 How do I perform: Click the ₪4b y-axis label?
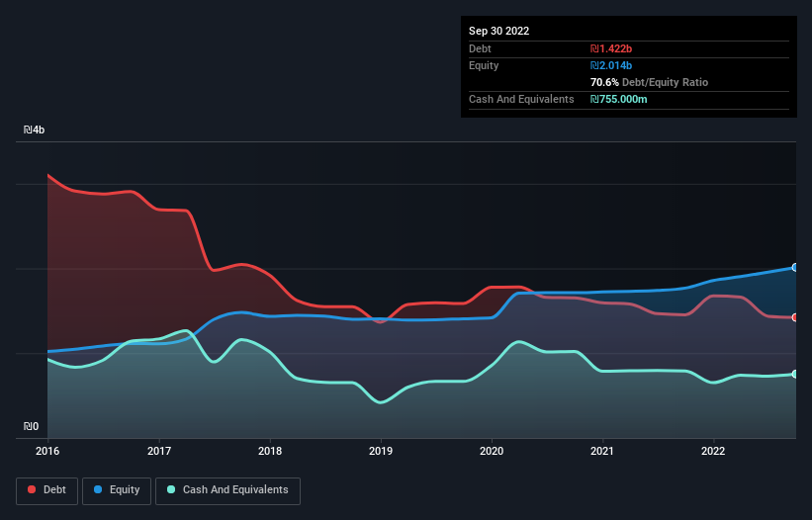click(x=35, y=130)
